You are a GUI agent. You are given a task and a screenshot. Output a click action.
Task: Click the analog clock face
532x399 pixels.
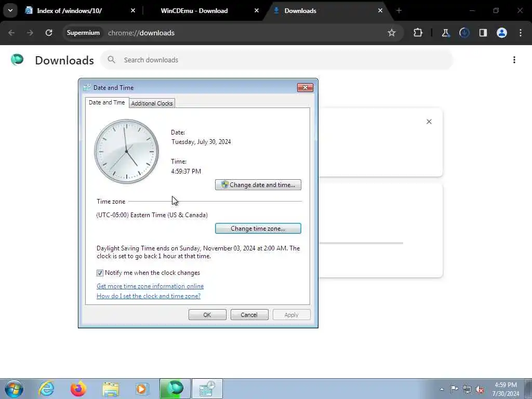tap(127, 151)
